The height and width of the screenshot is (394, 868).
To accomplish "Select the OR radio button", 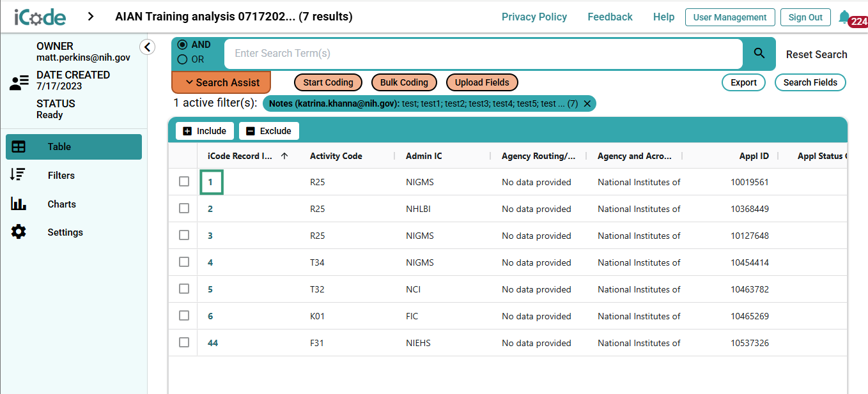I will click(x=182, y=59).
